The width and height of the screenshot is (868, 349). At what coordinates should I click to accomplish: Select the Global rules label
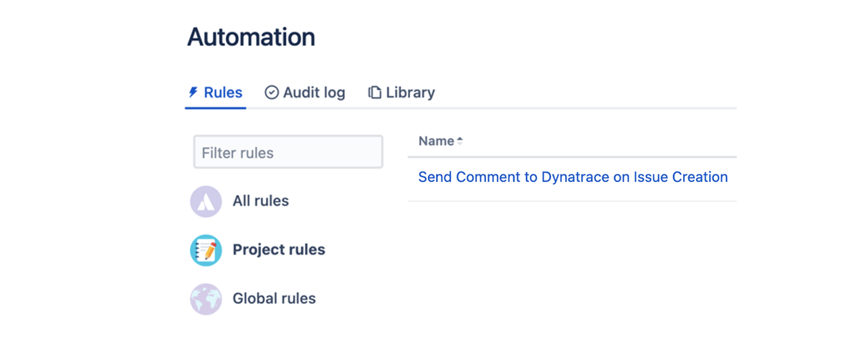point(274,298)
